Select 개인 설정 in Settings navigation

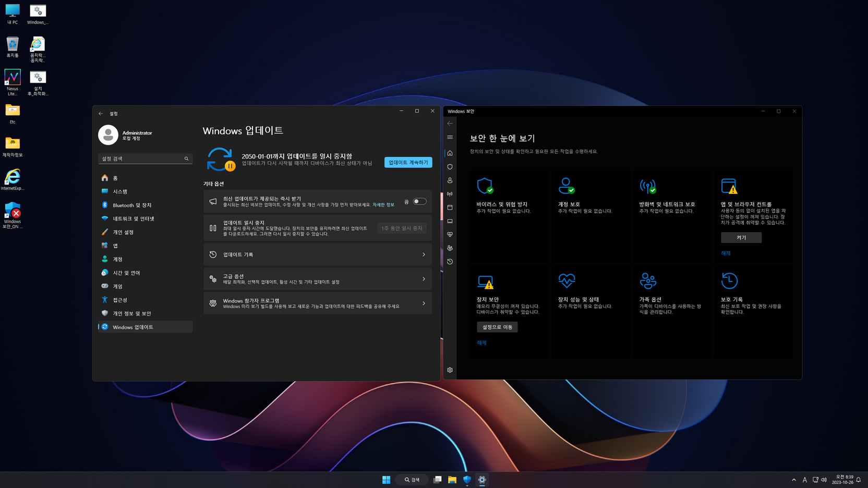tap(145, 232)
